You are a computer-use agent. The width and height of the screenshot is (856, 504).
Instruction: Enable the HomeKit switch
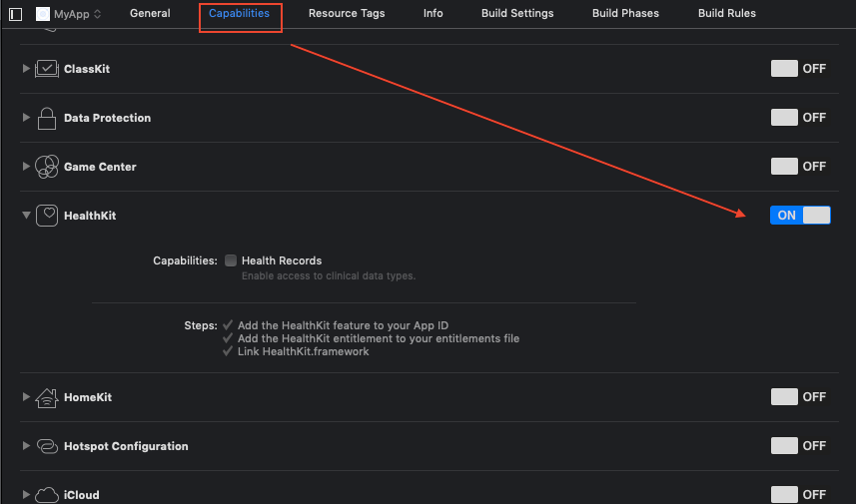coord(798,397)
